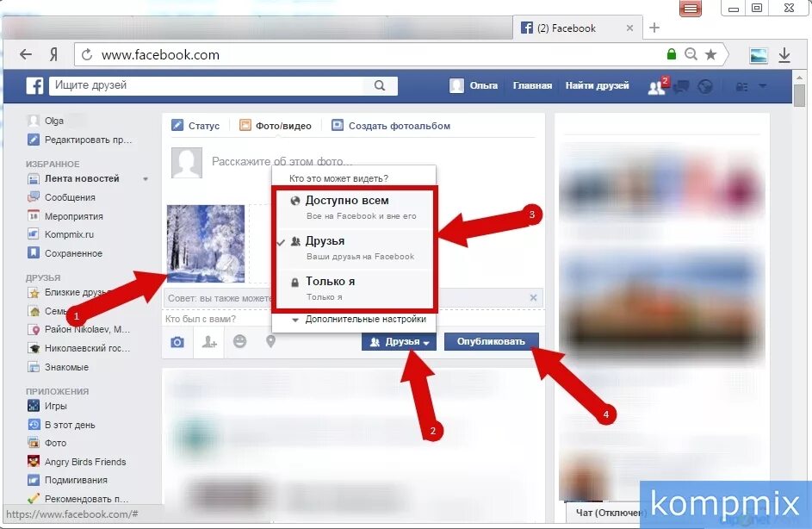Viewport: 812px width, 529px height.
Task: Click the camera icon to add photo
Action: 177,342
